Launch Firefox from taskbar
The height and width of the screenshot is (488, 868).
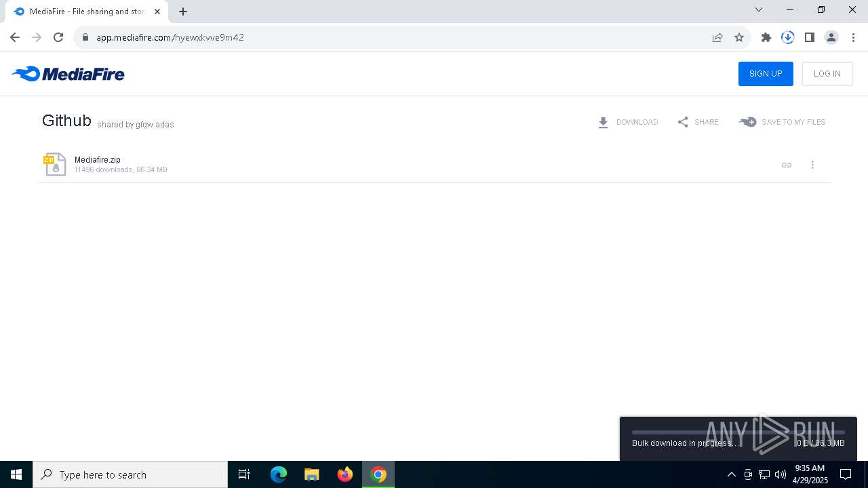pyautogui.click(x=345, y=474)
